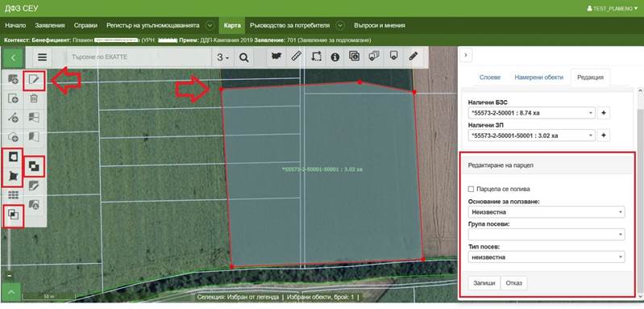This screenshot has height=309, width=644.
Task: Open the 'Налични БЗС' dropdown list
Action: click(x=531, y=113)
